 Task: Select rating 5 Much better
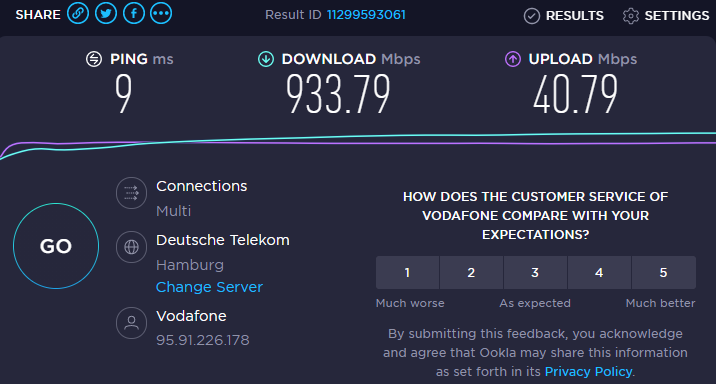coord(663,273)
